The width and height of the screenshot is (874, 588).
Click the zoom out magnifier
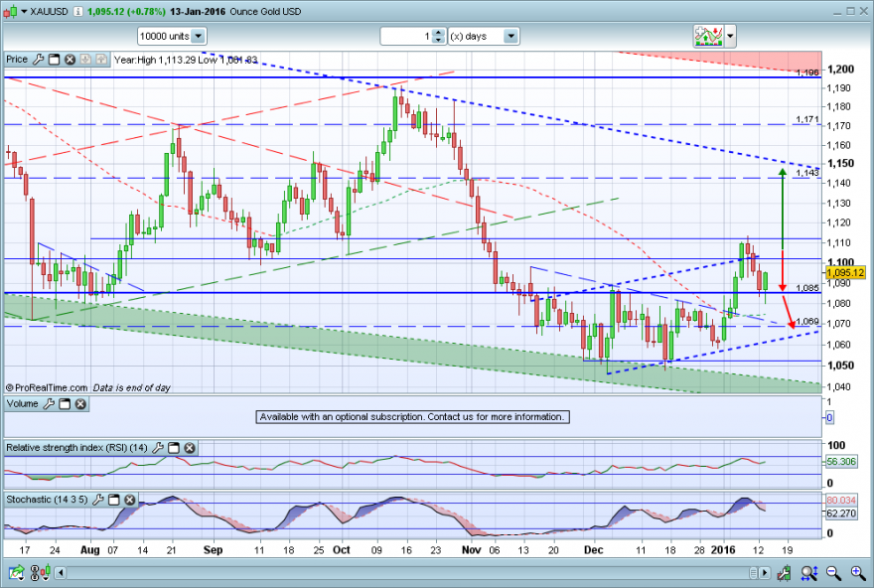click(833, 572)
